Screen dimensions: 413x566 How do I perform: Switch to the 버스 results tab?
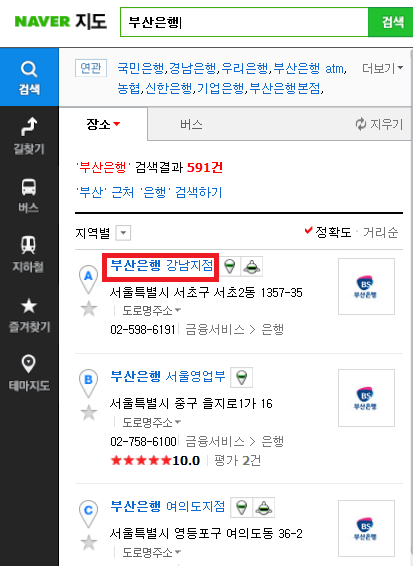191,125
